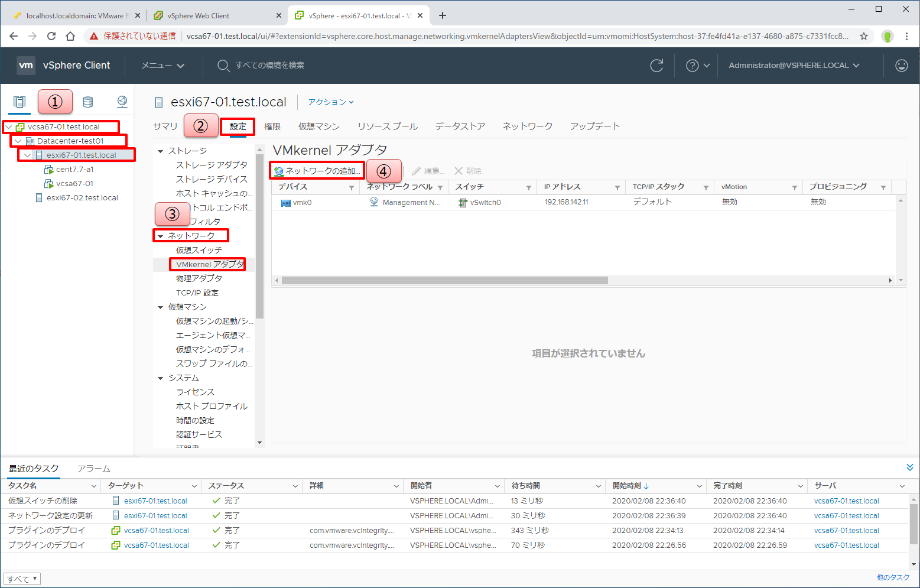
Task: Open the アクション dropdown
Action: click(331, 102)
